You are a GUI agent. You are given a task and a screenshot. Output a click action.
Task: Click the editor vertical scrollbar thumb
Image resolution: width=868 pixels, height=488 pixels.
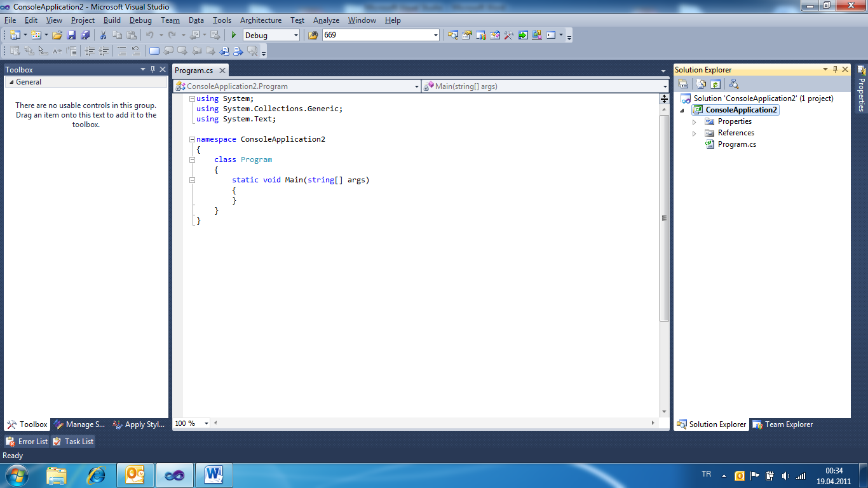[665, 218]
